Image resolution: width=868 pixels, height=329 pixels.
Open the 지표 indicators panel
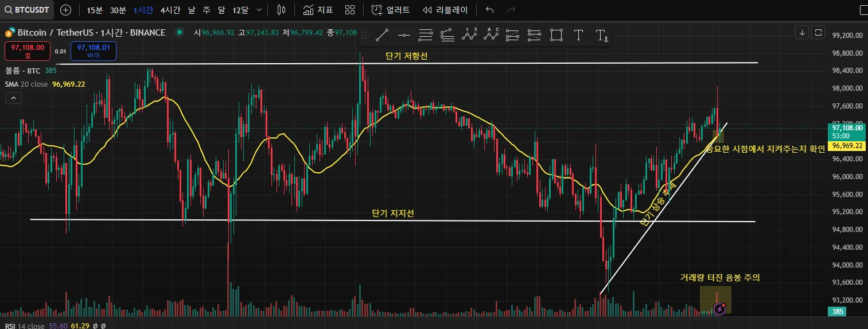point(318,10)
